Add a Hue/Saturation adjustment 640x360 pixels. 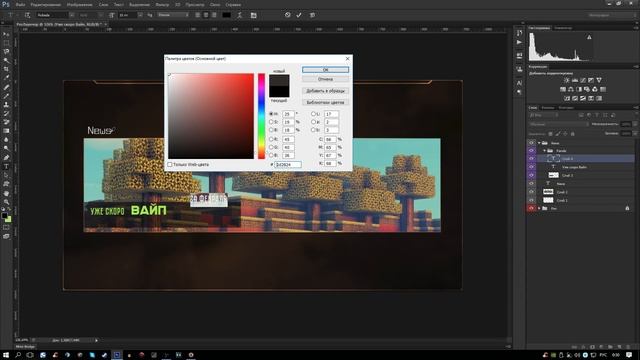[563, 89]
